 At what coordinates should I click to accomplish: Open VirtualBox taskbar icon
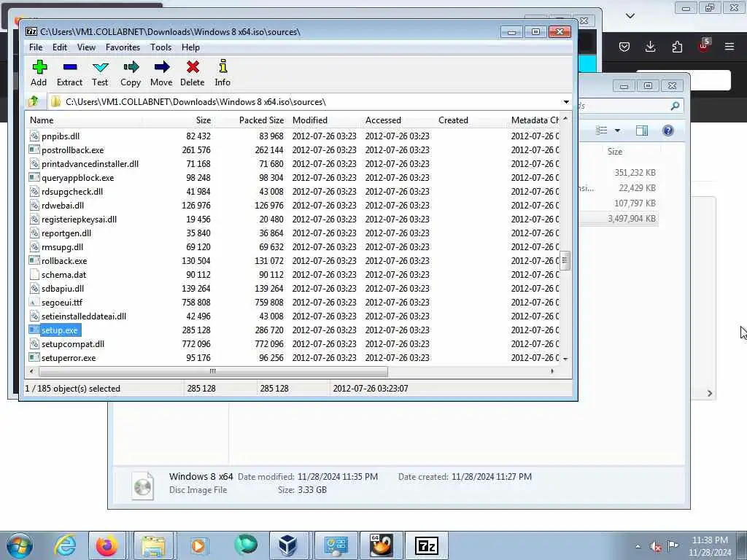pos(287,545)
